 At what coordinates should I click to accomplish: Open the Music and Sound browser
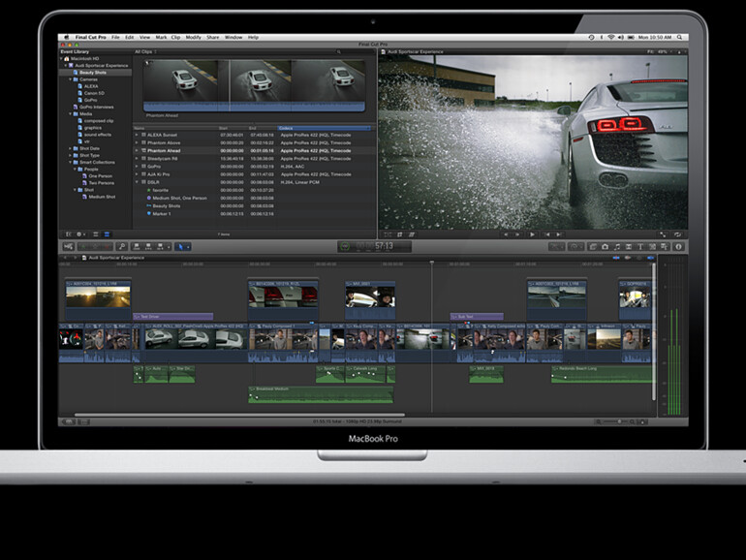point(617,247)
